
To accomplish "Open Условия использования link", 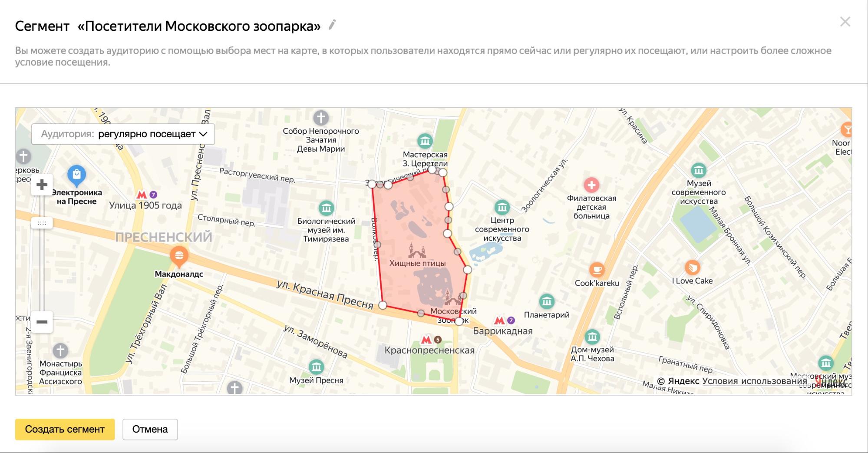I will click(755, 381).
